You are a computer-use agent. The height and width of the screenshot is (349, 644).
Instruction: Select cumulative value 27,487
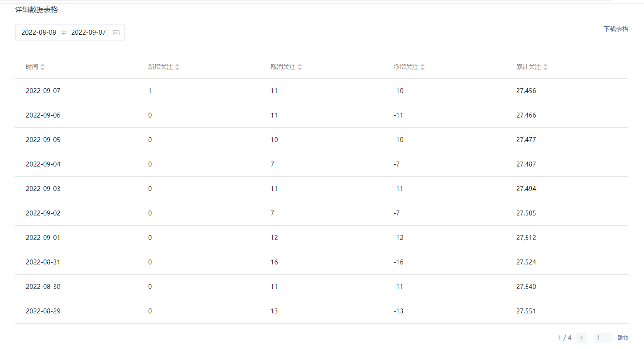pyautogui.click(x=526, y=164)
